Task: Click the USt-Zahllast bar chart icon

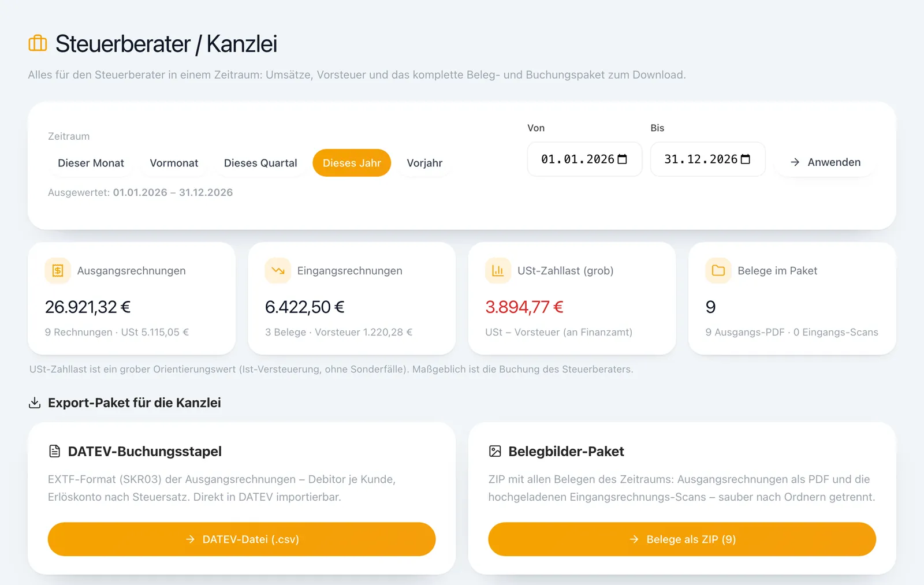Action: click(498, 270)
